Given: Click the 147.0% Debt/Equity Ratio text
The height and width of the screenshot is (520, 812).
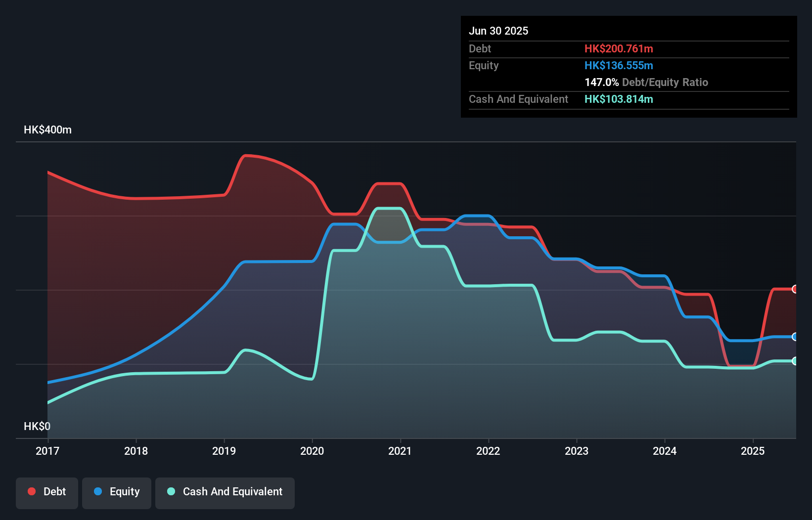Looking at the screenshot, I should coord(646,82).
